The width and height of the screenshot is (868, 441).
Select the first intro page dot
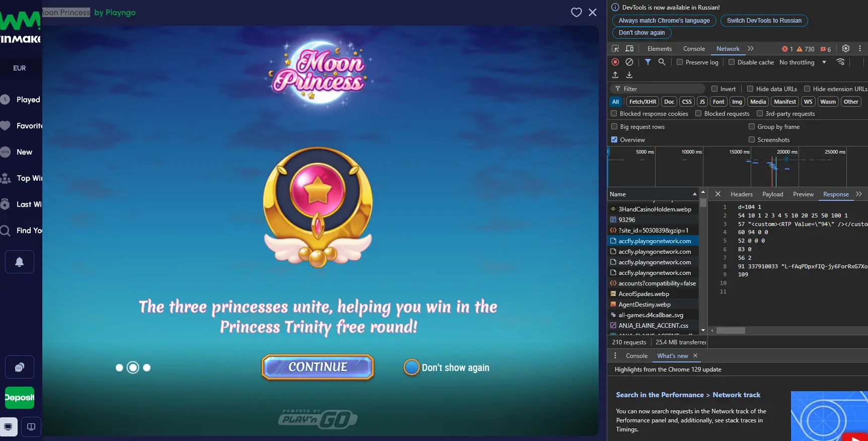pyautogui.click(x=119, y=368)
